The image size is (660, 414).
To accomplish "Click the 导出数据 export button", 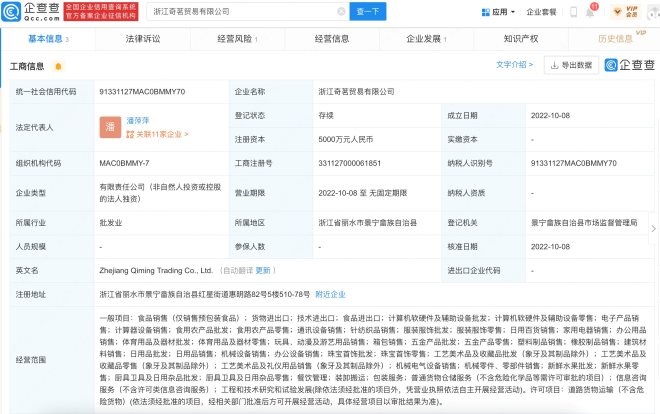I will point(571,65).
